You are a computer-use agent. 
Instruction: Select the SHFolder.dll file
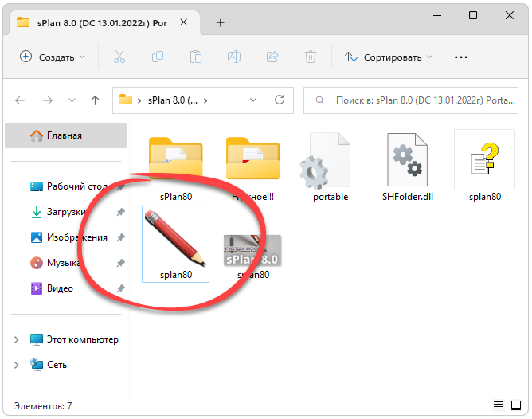click(x=408, y=168)
